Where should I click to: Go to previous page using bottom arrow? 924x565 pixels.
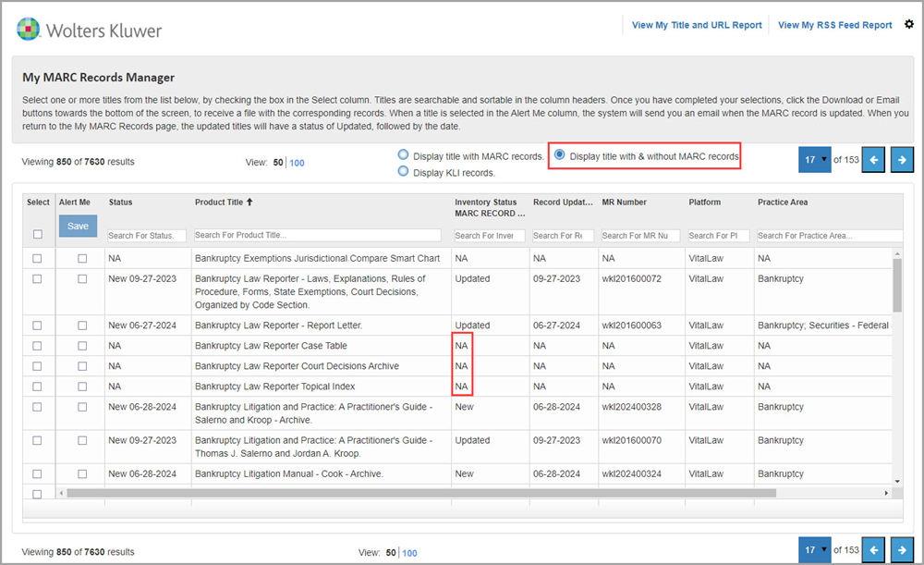(873, 550)
